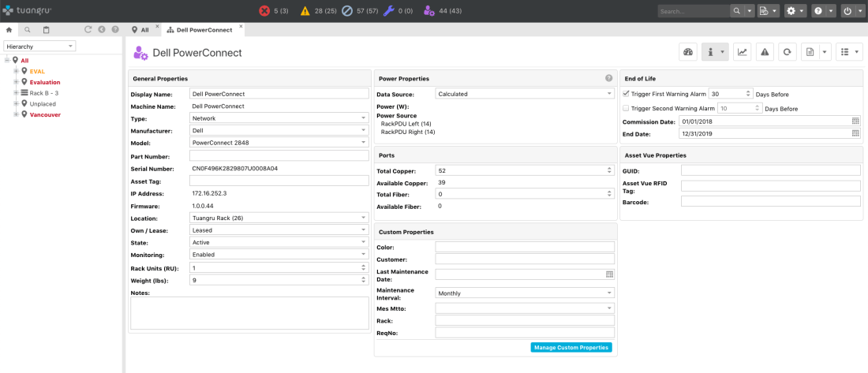Click the Total Copper stepper arrows
Viewport: 868px width, 373px height.
point(609,170)
